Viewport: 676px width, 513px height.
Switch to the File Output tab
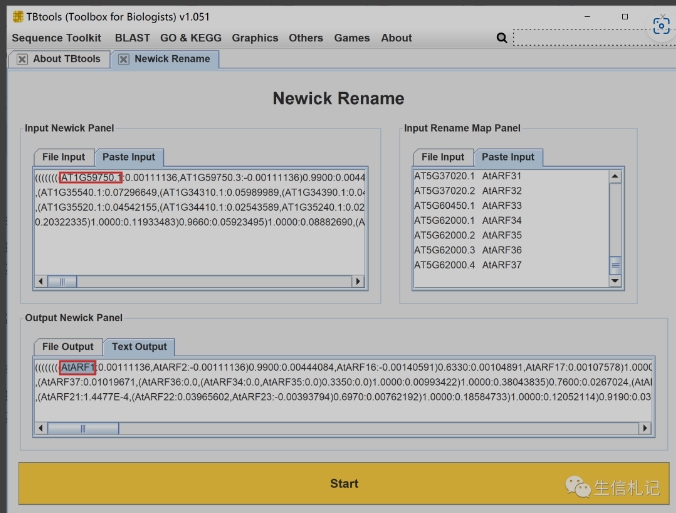coord(68,347)
